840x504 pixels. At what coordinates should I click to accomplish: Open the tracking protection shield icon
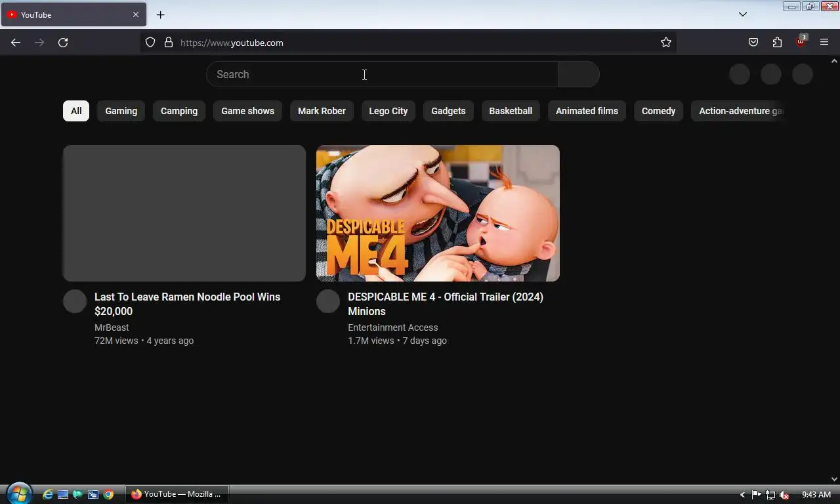click(x=150, y=43)
